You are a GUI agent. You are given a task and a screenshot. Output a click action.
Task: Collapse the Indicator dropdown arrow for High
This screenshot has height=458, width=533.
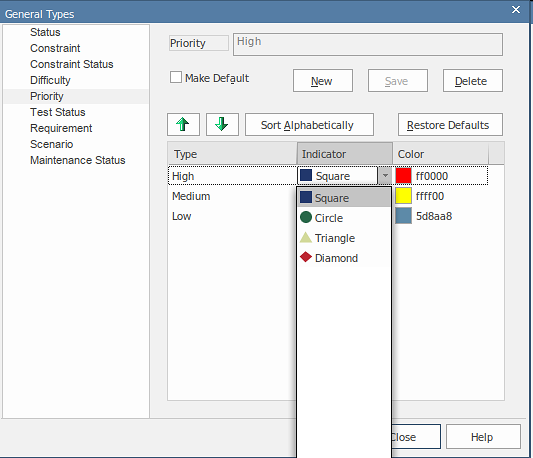click(385, 176)
